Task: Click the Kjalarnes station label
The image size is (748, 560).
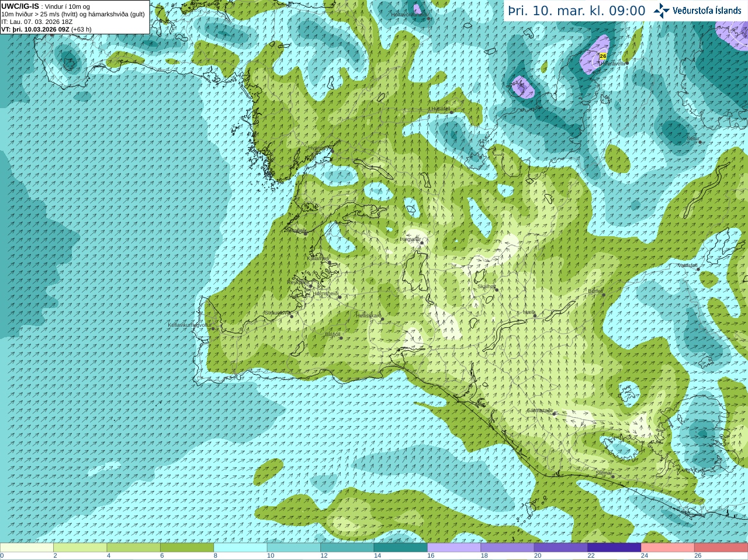Action: tap(318, 258)
